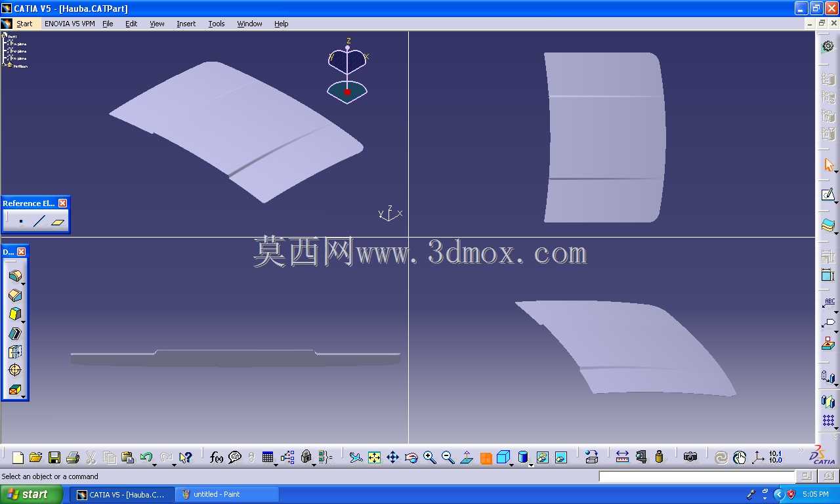
Task: Select the CATIA V5 taskbar button
Action: tap(122, 494)
